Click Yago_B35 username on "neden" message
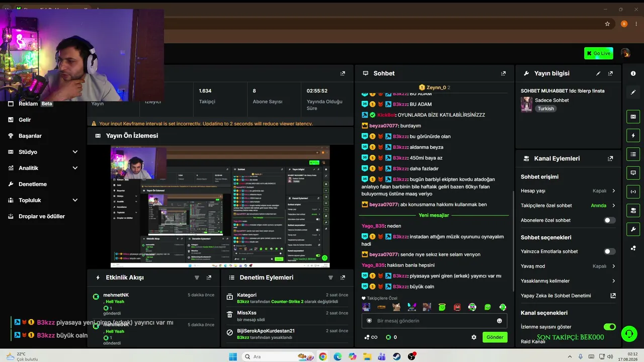 (x=373, y=226)
